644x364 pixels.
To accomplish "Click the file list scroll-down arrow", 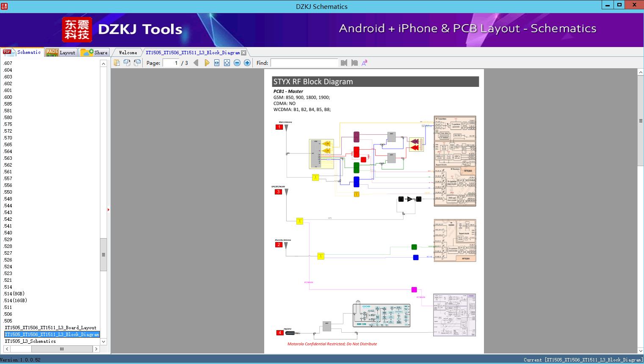I will coord(103,341).
